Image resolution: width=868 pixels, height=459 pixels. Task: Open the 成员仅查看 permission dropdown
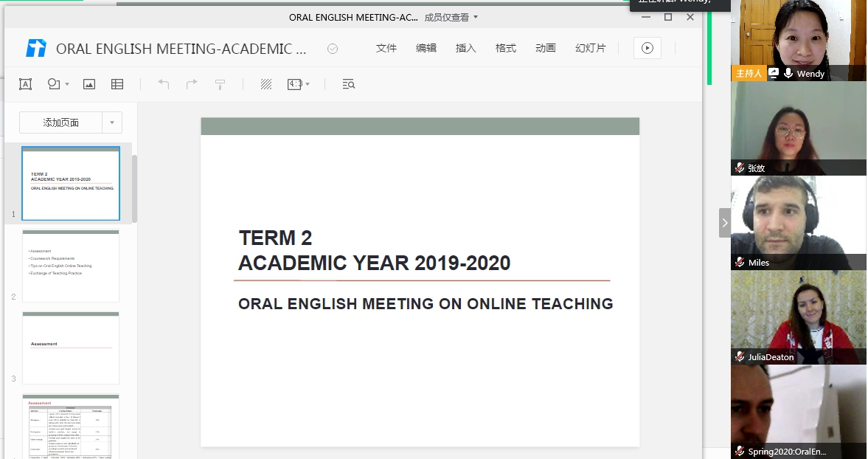[451, 17]
